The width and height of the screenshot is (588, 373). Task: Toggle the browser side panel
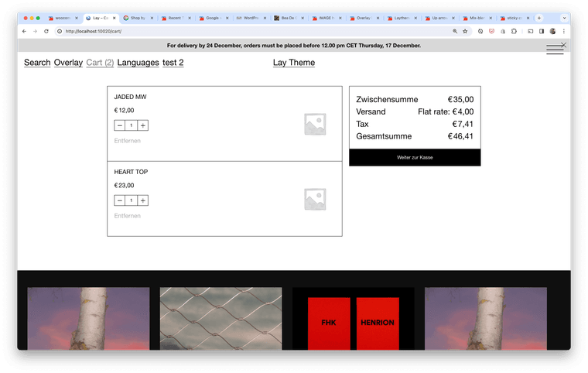point(541,32)
